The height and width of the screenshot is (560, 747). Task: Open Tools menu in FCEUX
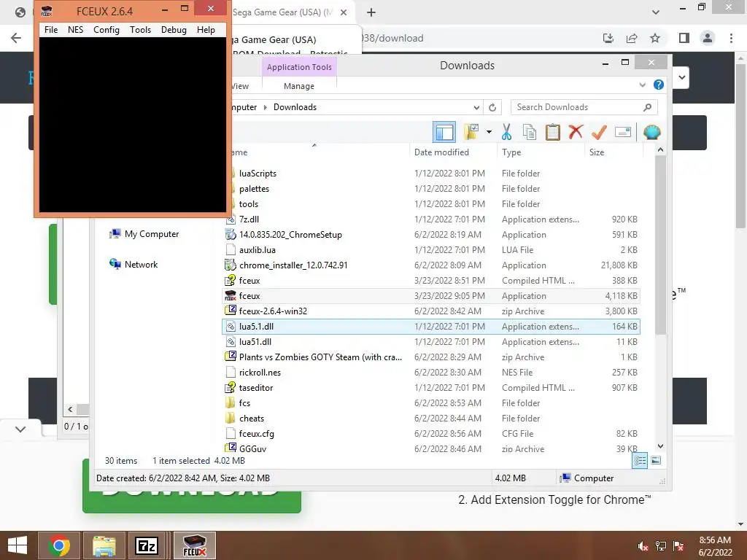(140, 29)
